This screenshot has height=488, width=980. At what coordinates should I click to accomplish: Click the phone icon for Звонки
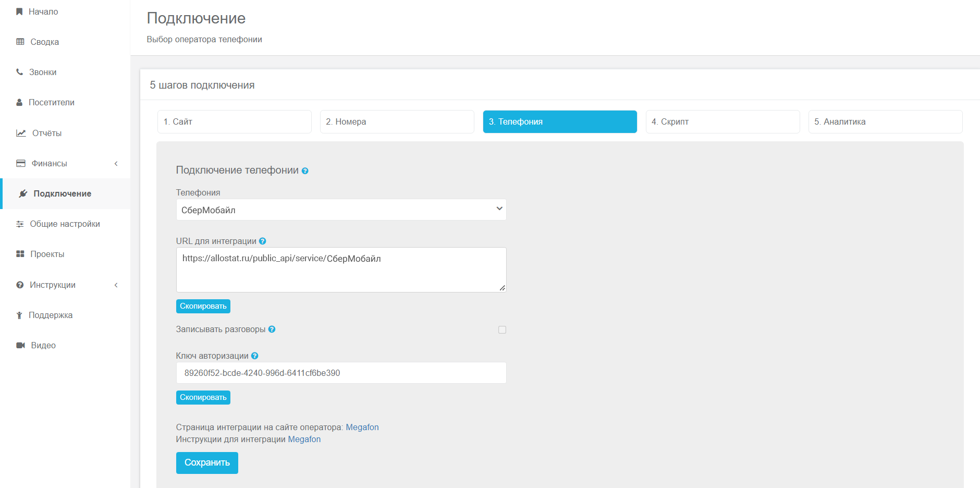(x=20, y=72)
